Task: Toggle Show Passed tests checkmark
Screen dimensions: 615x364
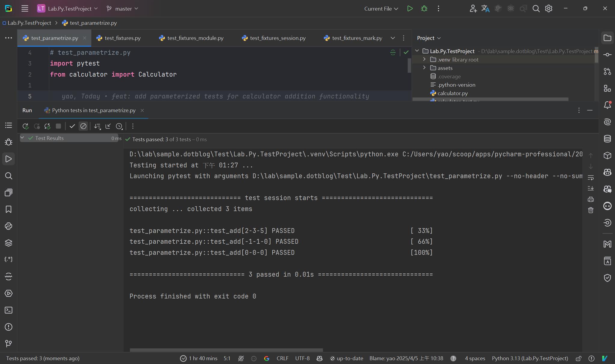Action: [72, 126]
